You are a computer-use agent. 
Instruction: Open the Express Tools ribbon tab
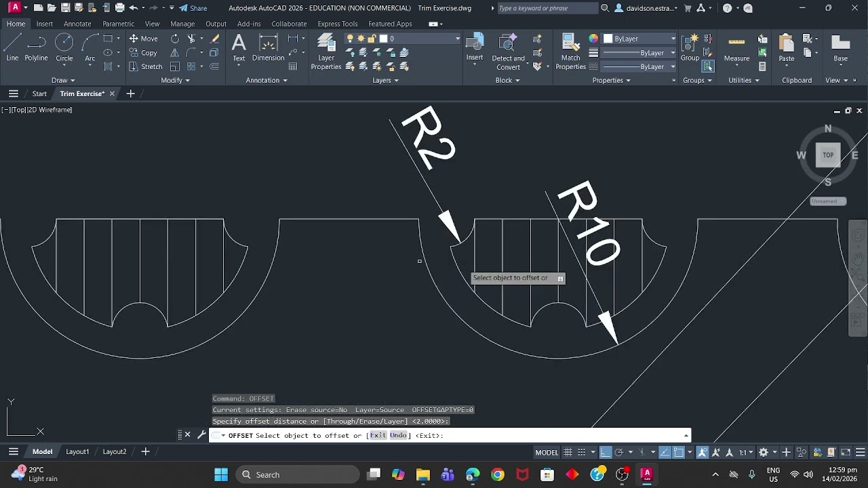tap(337, 24)
